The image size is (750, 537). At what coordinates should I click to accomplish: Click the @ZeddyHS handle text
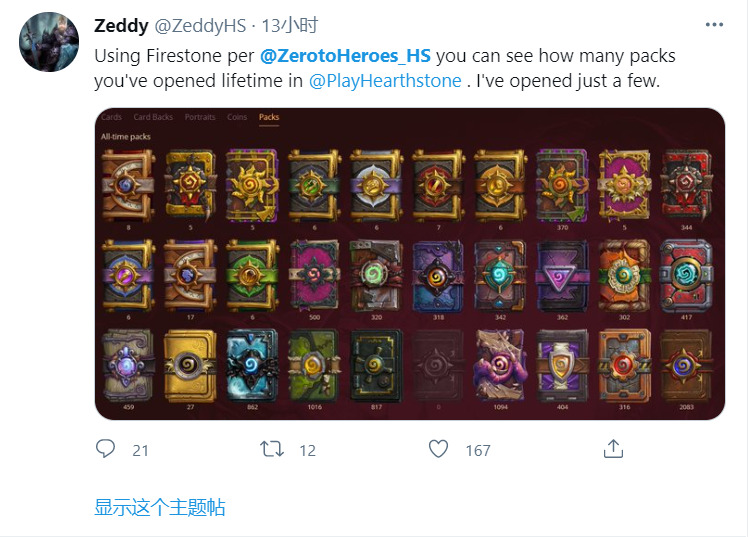[200, 26]
